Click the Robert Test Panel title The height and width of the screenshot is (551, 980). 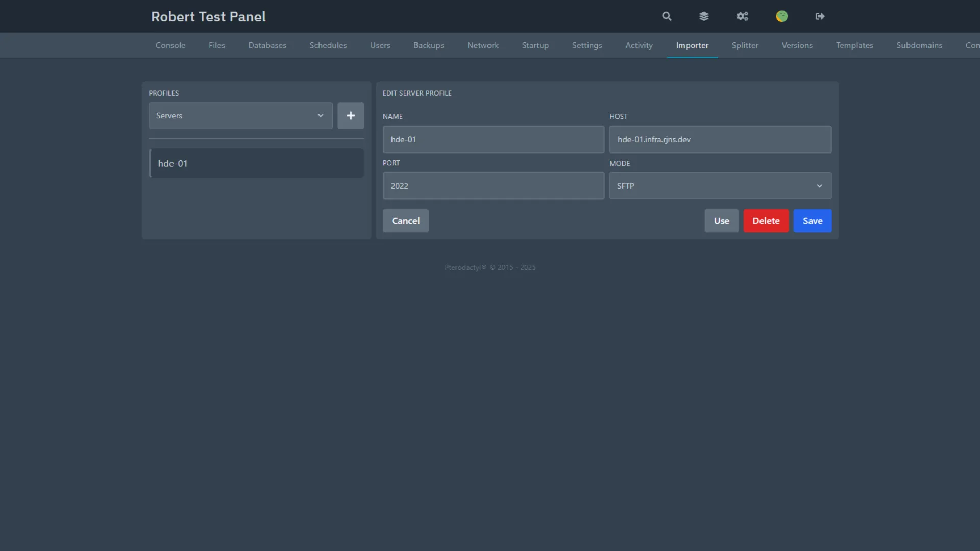pos(208,16)
